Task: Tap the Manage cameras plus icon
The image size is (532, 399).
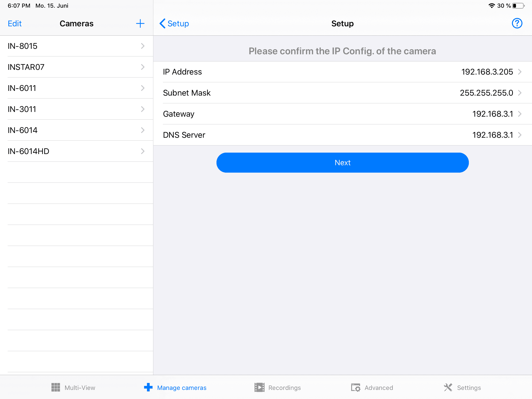Action: click(148, 388)
